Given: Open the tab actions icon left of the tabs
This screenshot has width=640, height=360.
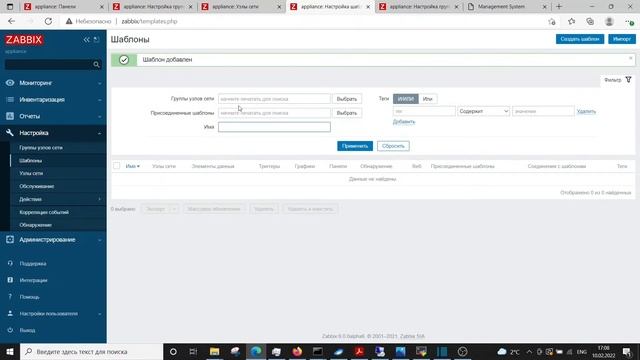Looking at the screenshot, I should (10, 7).
